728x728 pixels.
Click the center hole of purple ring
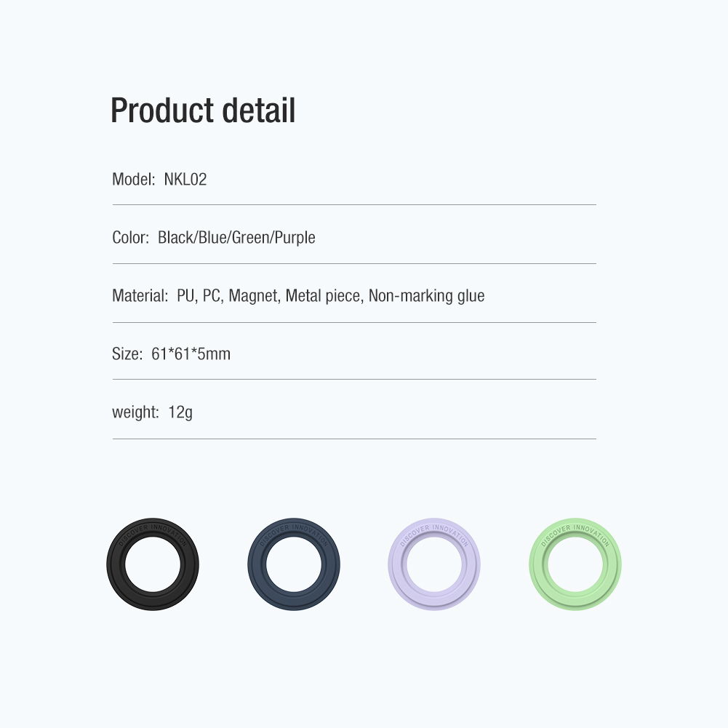point(434,564)
